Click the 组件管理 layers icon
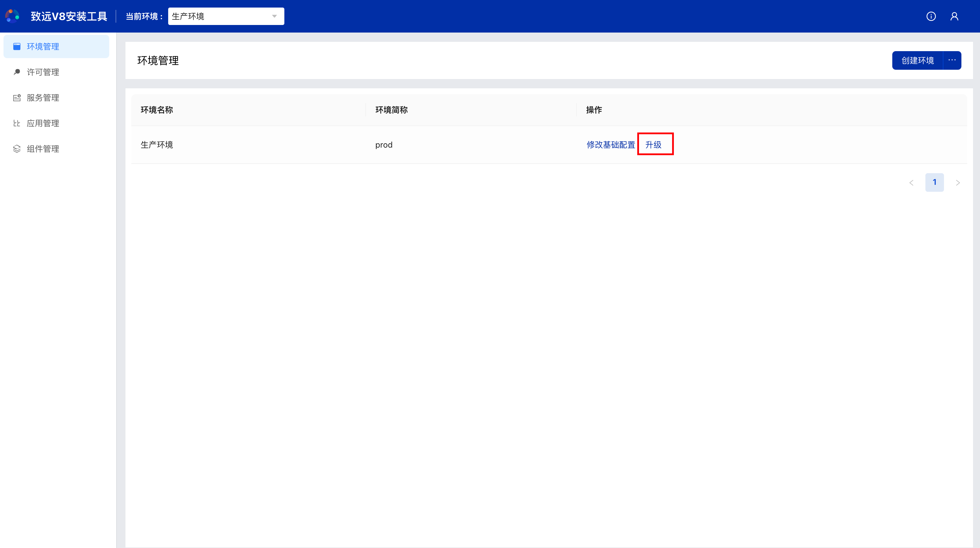The image size is (980, 548). (17, 149)
